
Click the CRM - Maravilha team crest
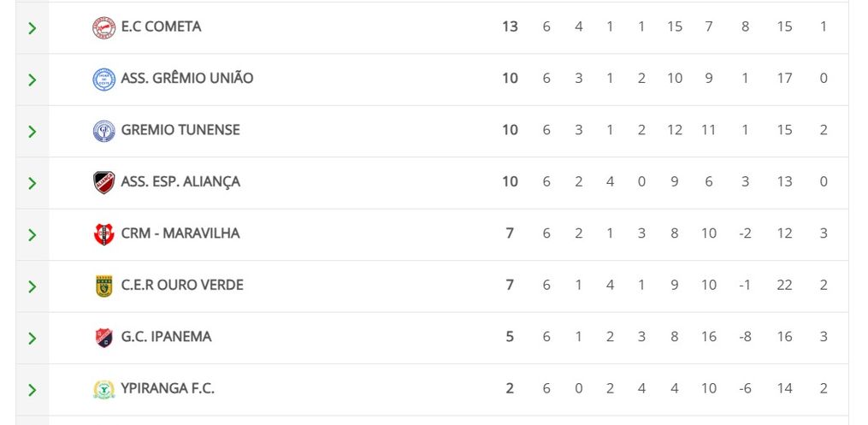point(103,234)
